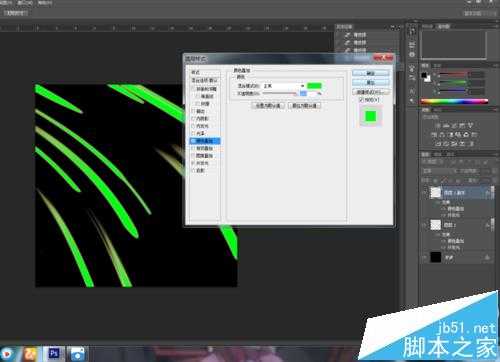Enable the Drop Shadow checkbox at list bottom
The height and width of the screenshot is (362, 500).
tap(193, 170)
